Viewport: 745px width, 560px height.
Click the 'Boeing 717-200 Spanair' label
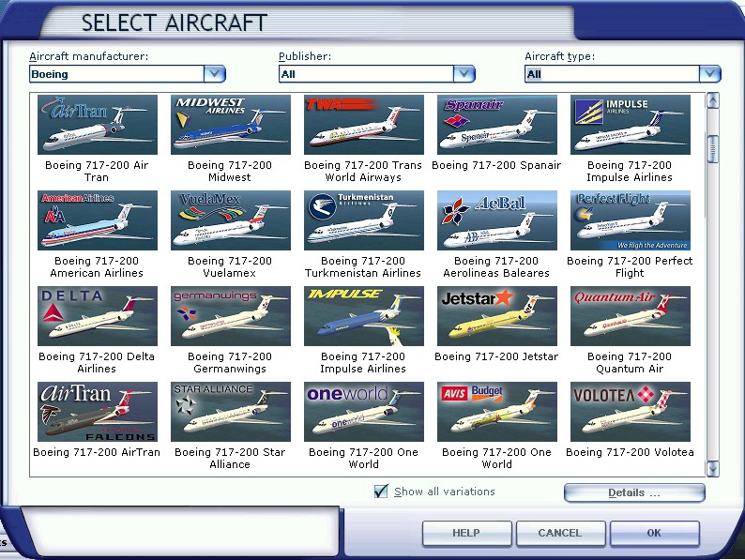click(x=496, y=165)
